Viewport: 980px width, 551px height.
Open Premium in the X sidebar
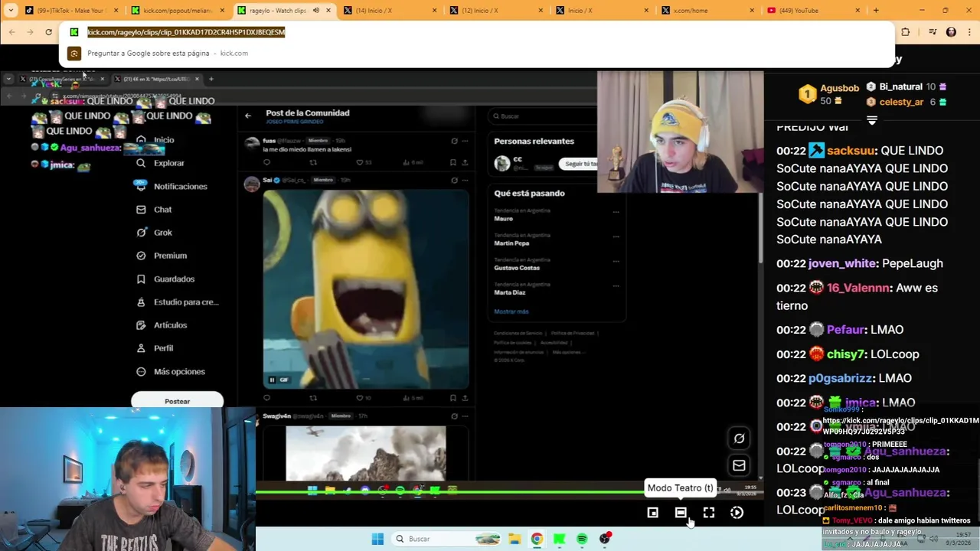click(x=162, y=256)
